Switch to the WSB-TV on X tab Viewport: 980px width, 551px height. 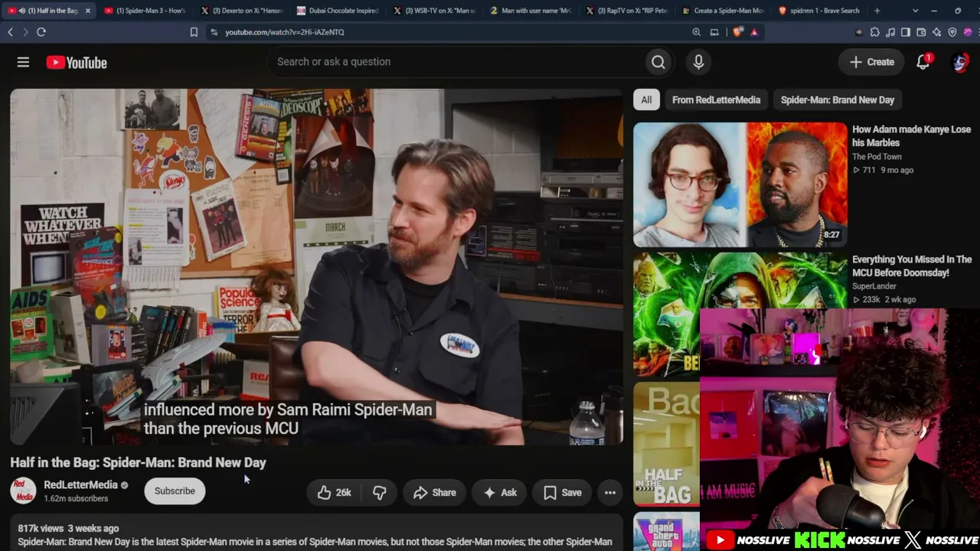(x=435, y=11)
